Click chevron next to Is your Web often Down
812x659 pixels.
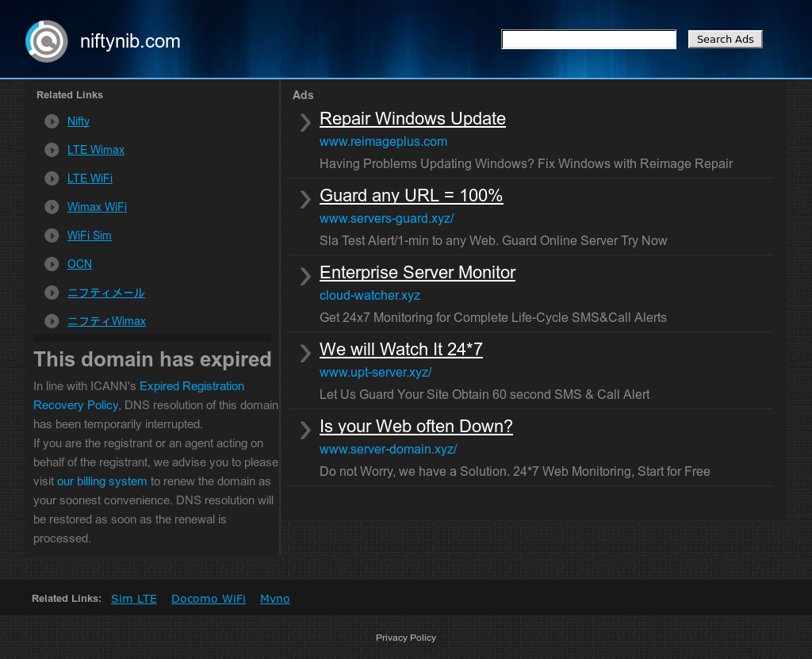305,430
